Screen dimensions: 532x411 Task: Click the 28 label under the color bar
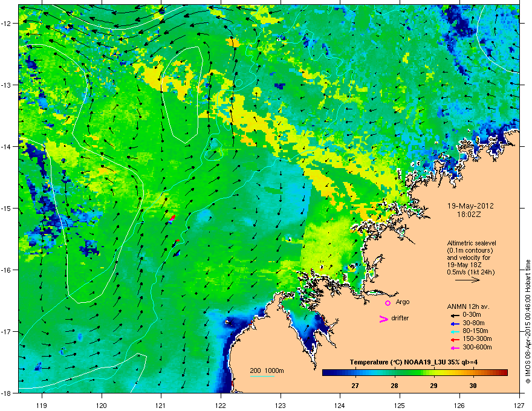(394, 386)
